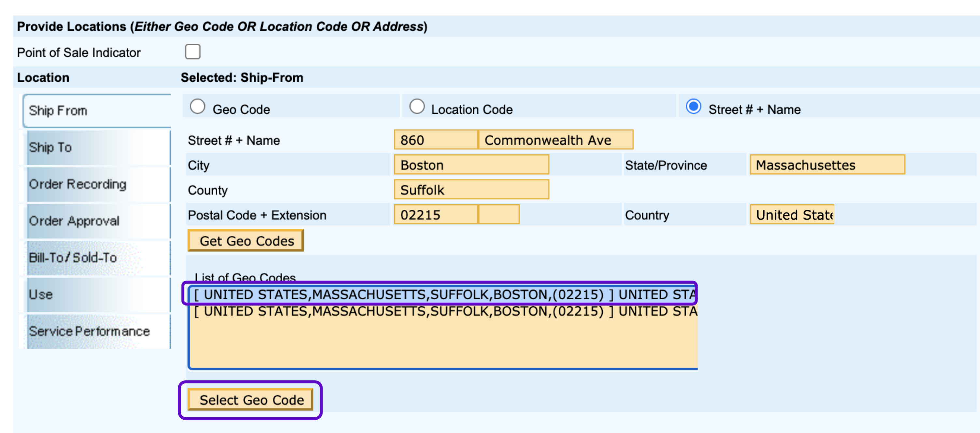Screen dimensions: 980x433
Task: Click the County field with Suffolk
Action: tap(471, 190)
